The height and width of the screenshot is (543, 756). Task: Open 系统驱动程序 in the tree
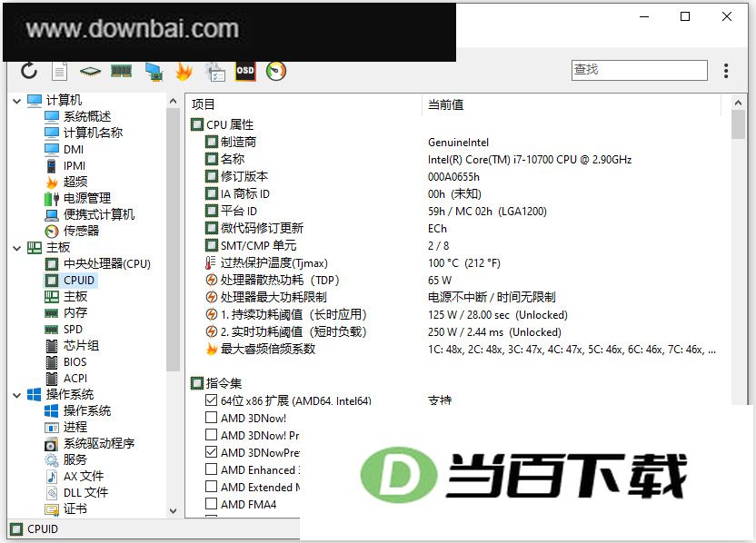point(99,444)
